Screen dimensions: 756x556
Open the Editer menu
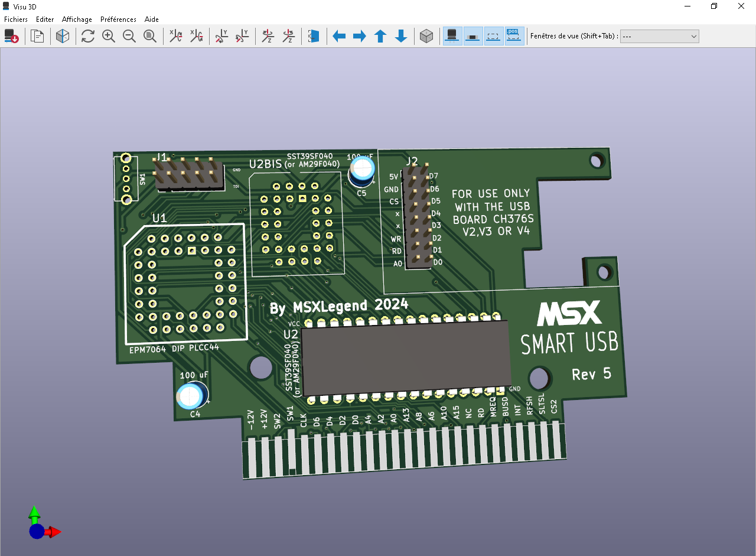(x=45, y=19)
